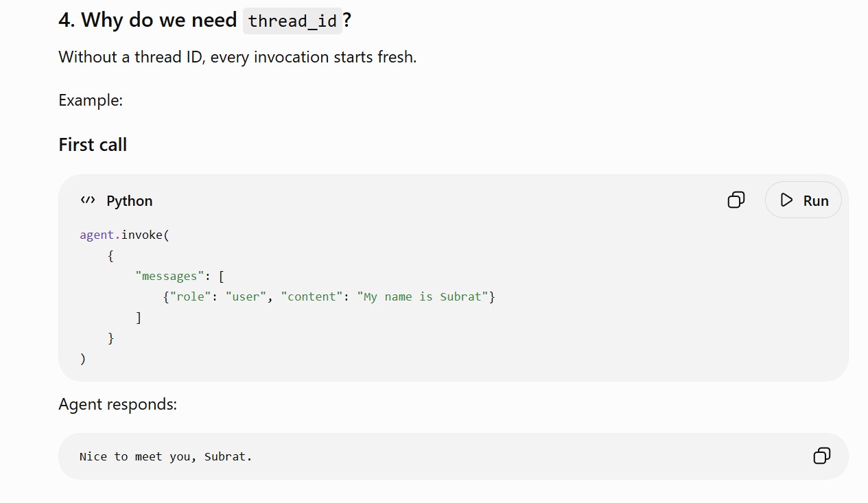Viewport: 868px width, 503px height.
Task: Click the "First call" subheading
Action: (x=93, y=145)
